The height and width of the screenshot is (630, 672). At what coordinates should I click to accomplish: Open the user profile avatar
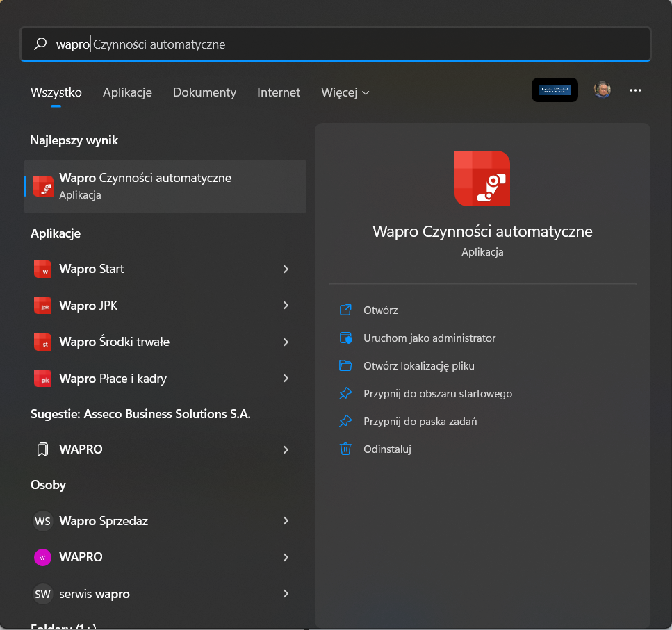pyautogui.click(x=602, y=90)
